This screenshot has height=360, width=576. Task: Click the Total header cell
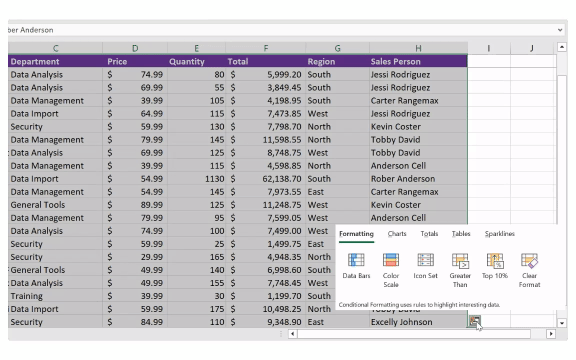click(x=266, y=61)
